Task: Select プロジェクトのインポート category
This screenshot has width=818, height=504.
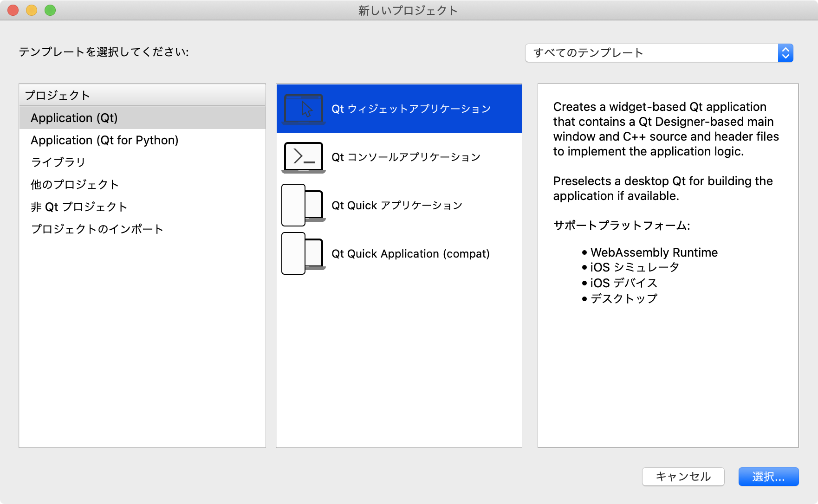Action: [143, 229]
